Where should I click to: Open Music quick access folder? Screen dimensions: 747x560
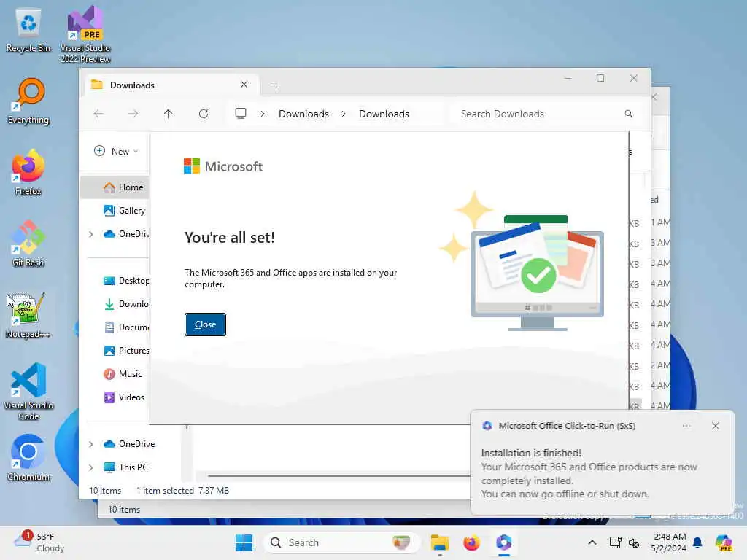[x=123, y=374]
